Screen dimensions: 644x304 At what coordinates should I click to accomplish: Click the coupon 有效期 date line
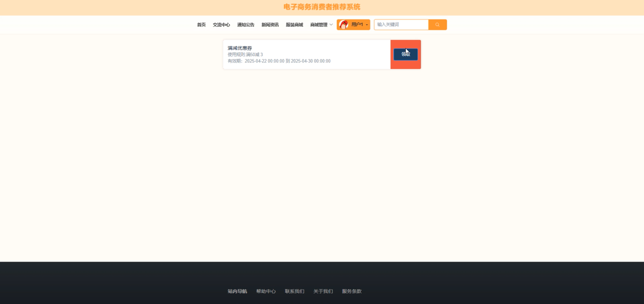[x=279, y=61]
